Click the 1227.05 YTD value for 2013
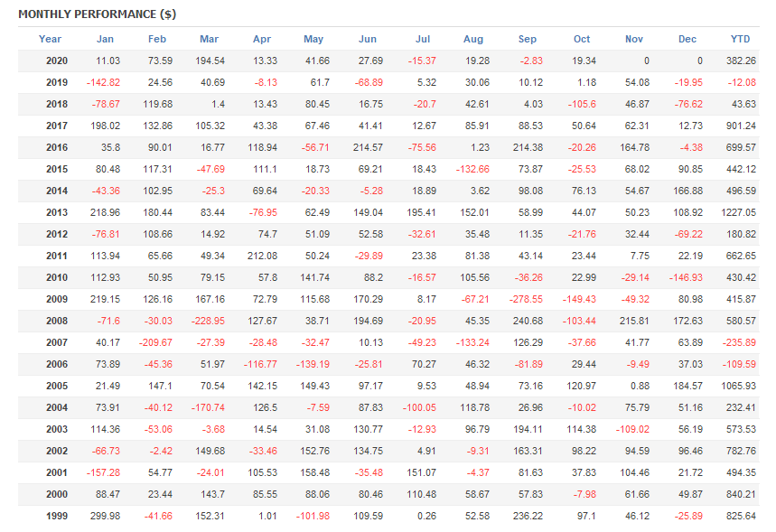 click(739, 212)
